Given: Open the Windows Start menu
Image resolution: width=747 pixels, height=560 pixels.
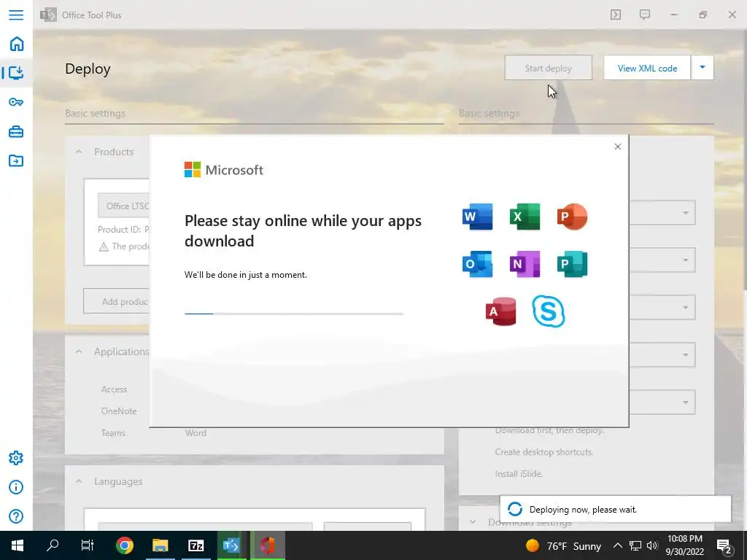Looking at the screenshot, I should pos(18,545).
